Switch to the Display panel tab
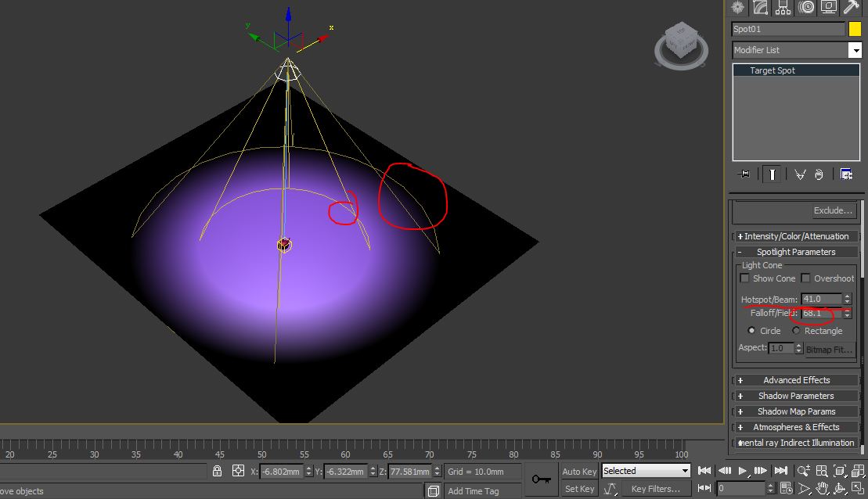Screen dimensions: 868x499 click(827, 8)
